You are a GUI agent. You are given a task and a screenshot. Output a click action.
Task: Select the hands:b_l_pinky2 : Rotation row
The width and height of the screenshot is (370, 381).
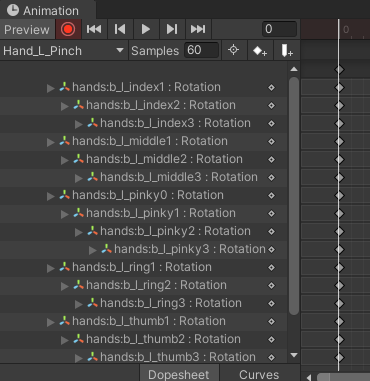point(143,231)
